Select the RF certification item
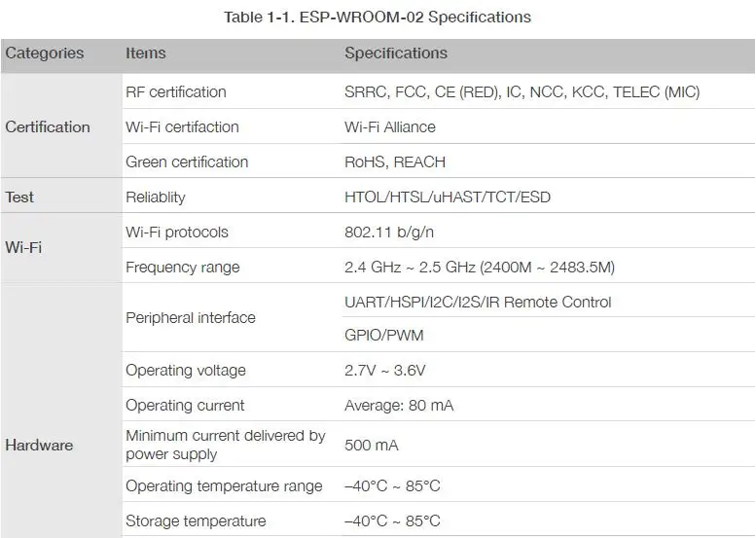 176,91
